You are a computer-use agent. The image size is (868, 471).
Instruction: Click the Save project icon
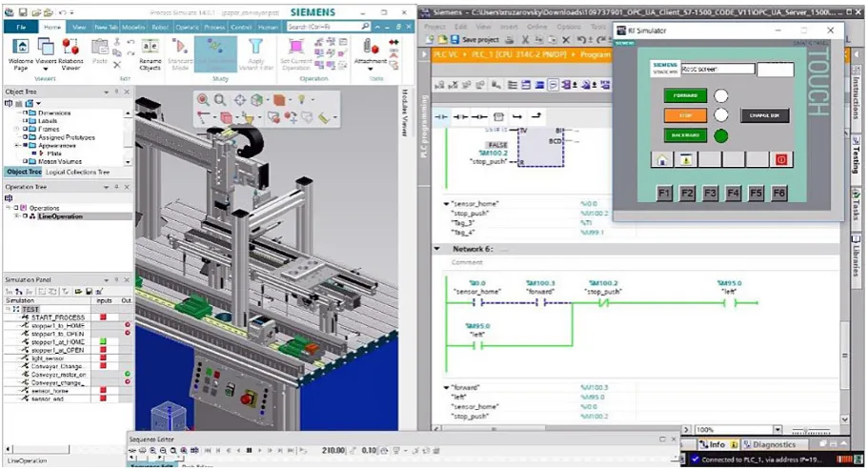coord(454,39)
